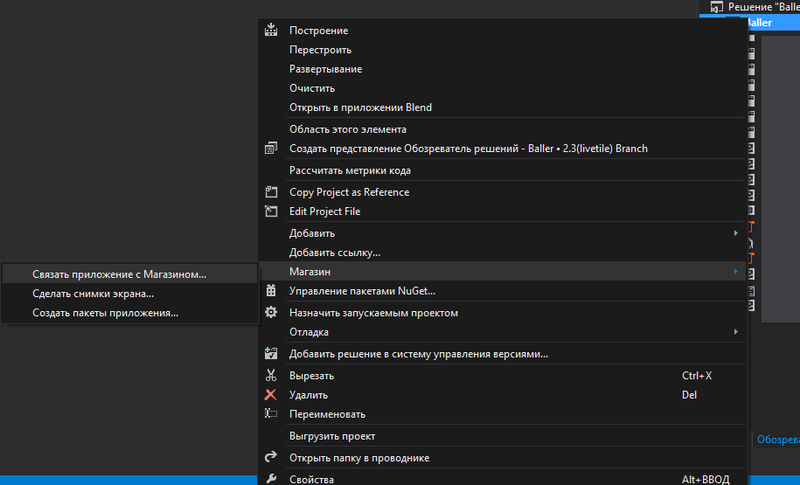This screenshot has height=485, width=800.
Task: Click the NuGet package icon
Action: pyautogui.click(x=271, y=291)
